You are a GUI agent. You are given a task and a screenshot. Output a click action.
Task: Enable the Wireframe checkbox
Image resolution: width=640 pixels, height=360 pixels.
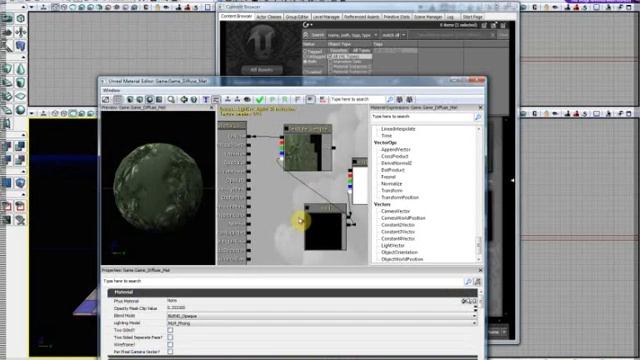point(170,345)
